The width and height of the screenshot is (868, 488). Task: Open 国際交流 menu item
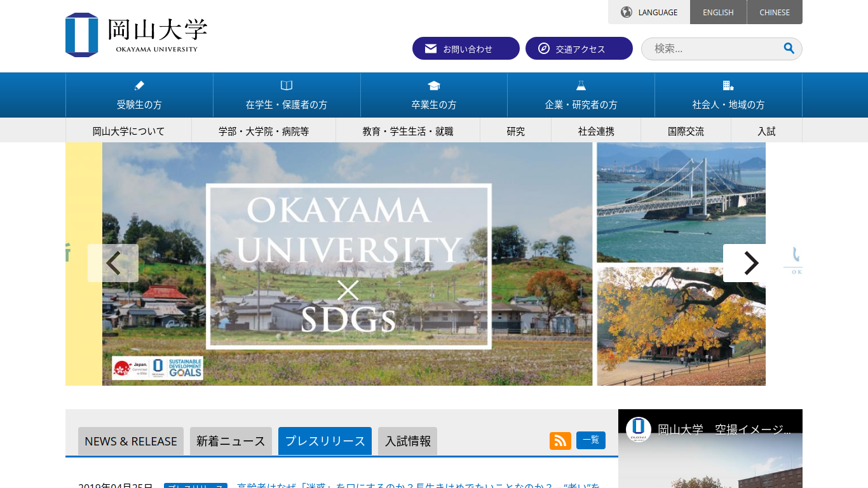tap(686, 131)
